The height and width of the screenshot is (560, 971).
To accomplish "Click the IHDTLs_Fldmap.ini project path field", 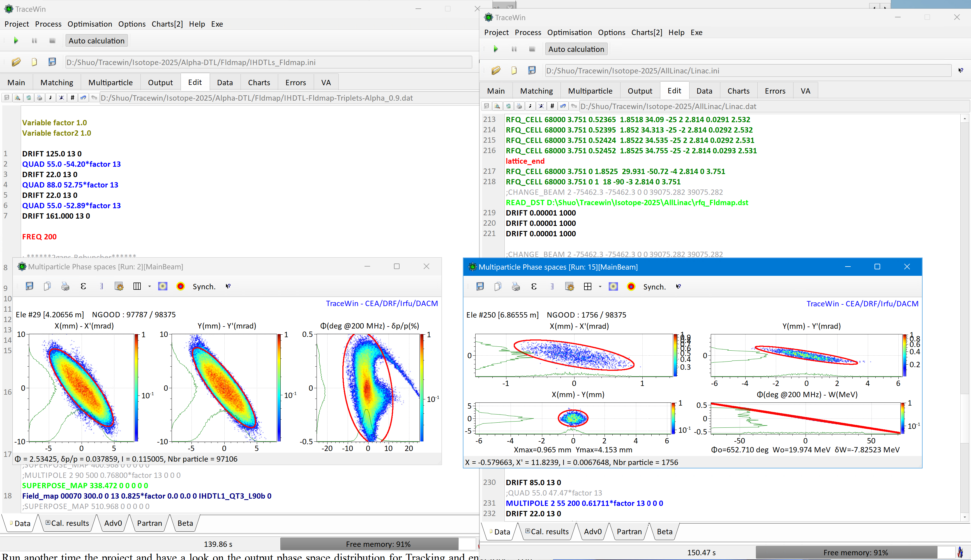I will coord(269,62).
